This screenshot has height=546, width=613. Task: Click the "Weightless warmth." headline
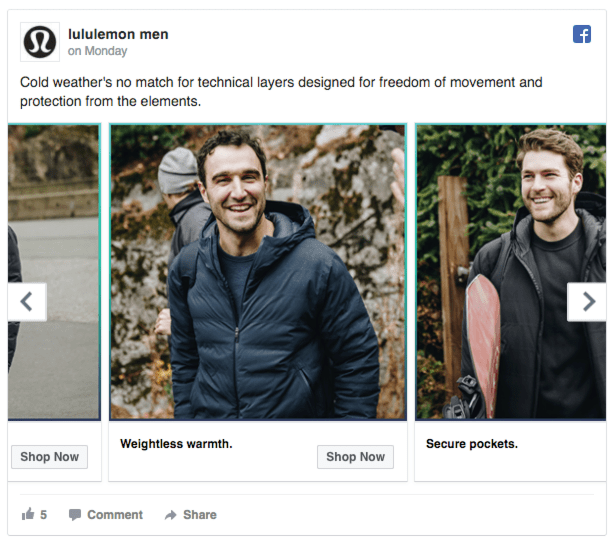(x=176, y=443)
